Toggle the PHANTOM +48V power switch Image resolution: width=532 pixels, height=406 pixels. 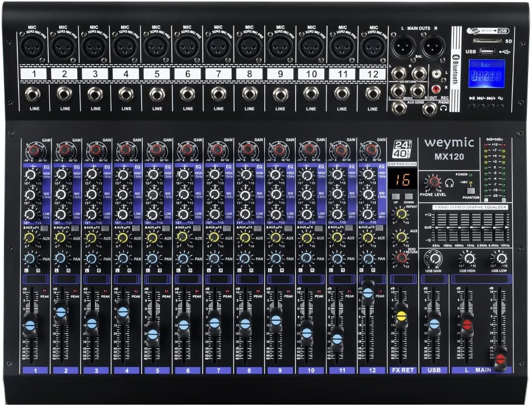tap(471, 191)
